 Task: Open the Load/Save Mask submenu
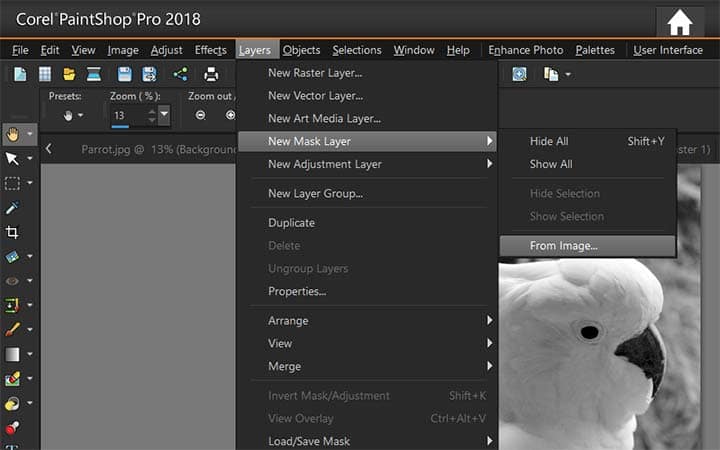367,441
